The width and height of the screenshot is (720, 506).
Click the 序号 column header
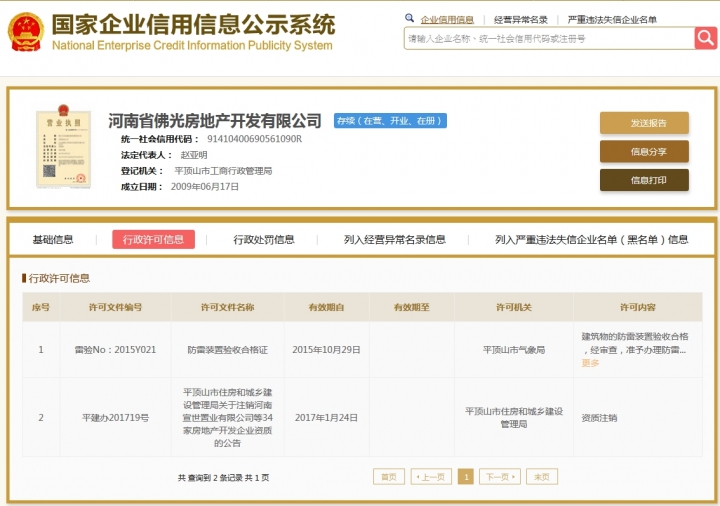coord(41,307)
